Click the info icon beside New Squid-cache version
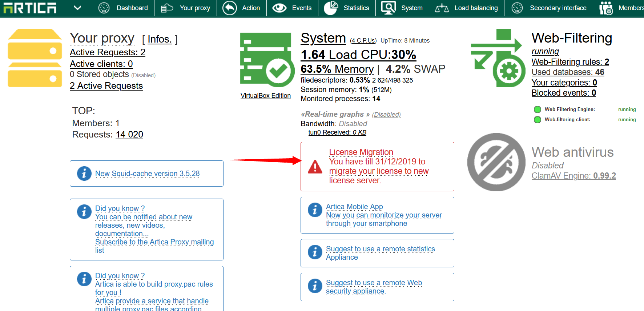The width and height of the screenshot is (644, 311). (x=84, y=174)
